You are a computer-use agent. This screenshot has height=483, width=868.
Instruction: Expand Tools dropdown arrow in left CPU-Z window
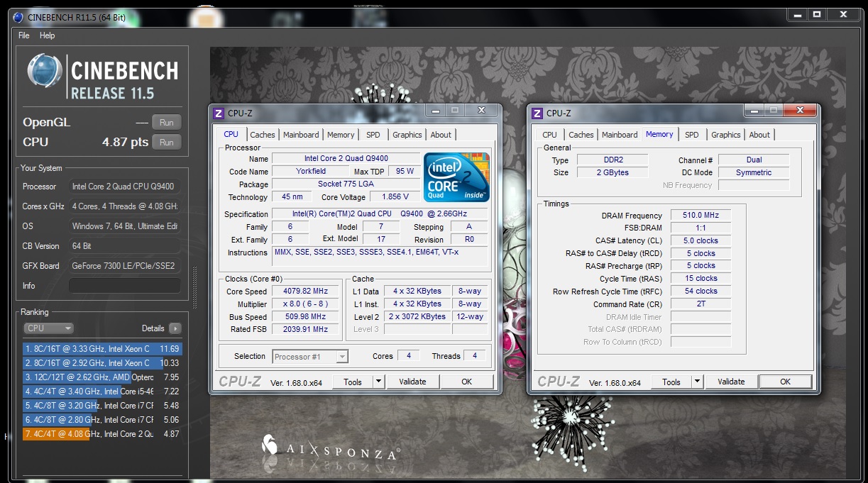(379, 382)
